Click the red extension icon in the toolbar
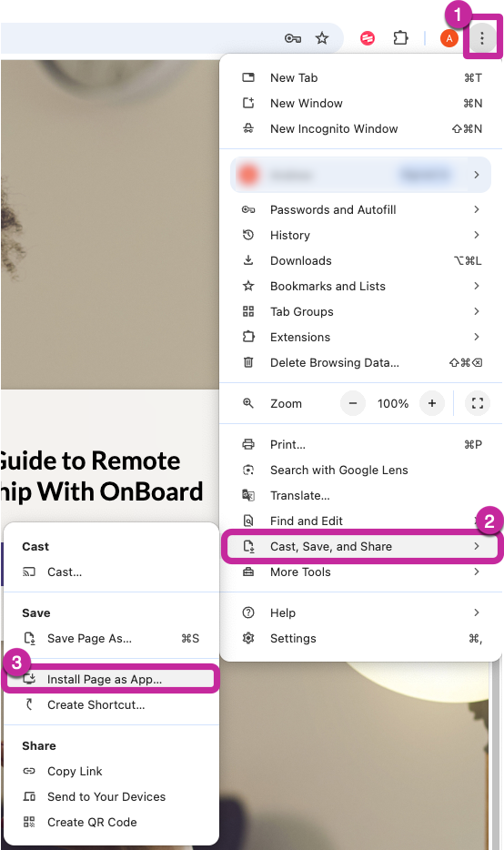This screenshot has width=504, height=850. [x=368, y=38]
